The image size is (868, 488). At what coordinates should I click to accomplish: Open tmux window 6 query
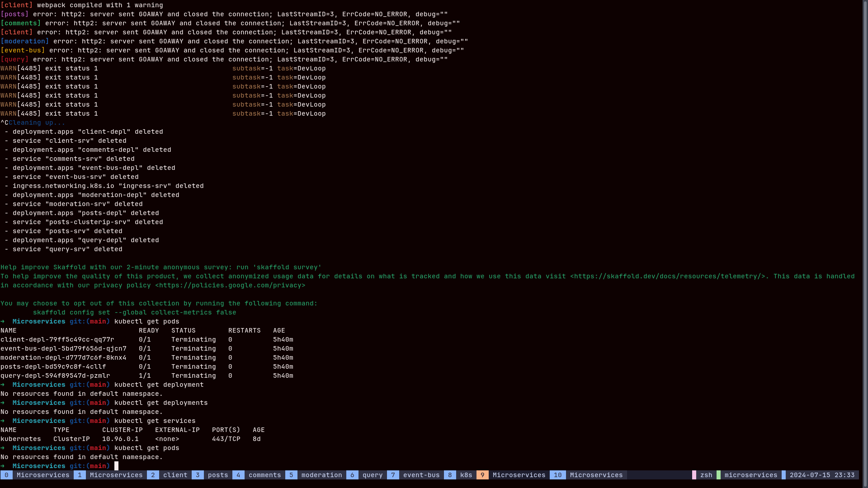[x=366, y=475]
